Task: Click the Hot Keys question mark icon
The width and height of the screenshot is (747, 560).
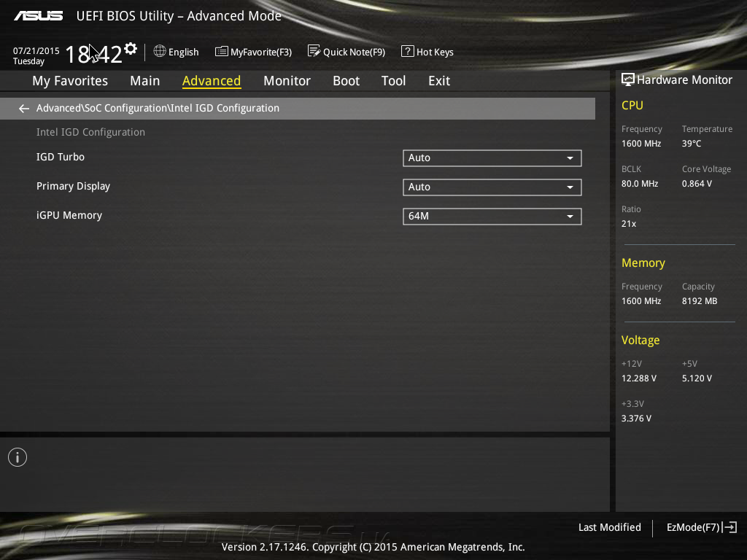Action: pyautogui.click(x=407, y=51)
